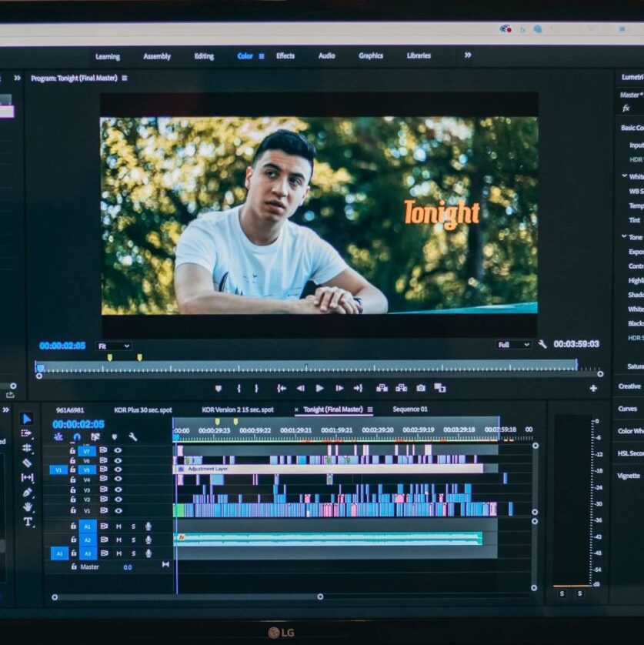Switch to the Audio workspace
The image size is (644, 645).
327,56
